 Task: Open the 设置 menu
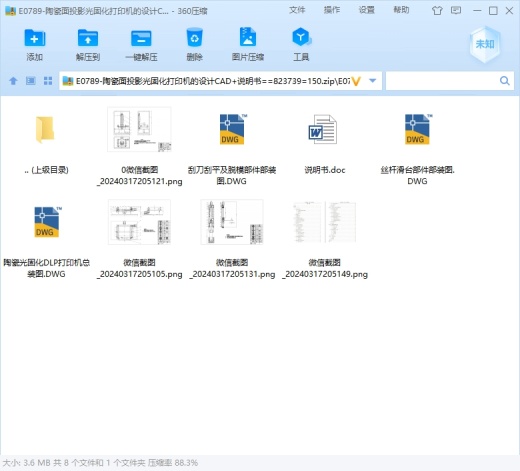(x=366, y=10)
